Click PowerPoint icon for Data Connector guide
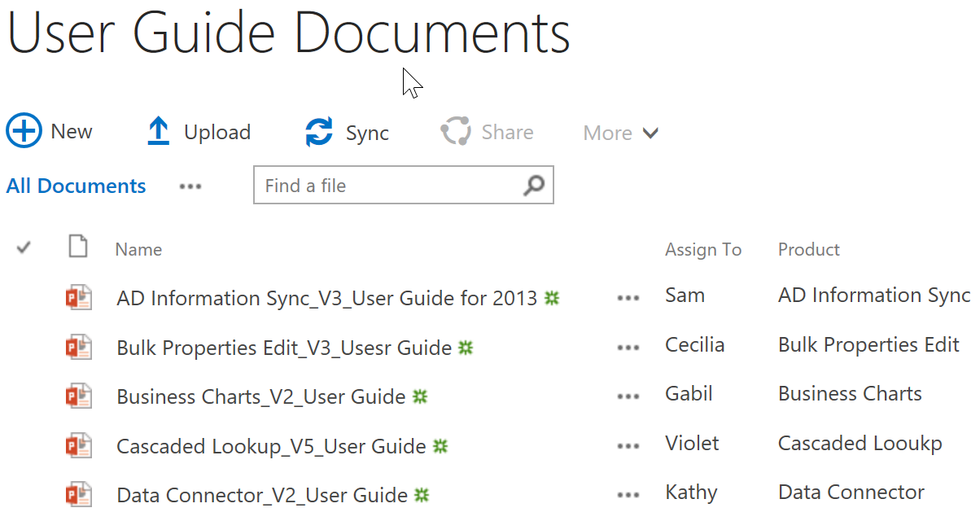 coord(79,494)
